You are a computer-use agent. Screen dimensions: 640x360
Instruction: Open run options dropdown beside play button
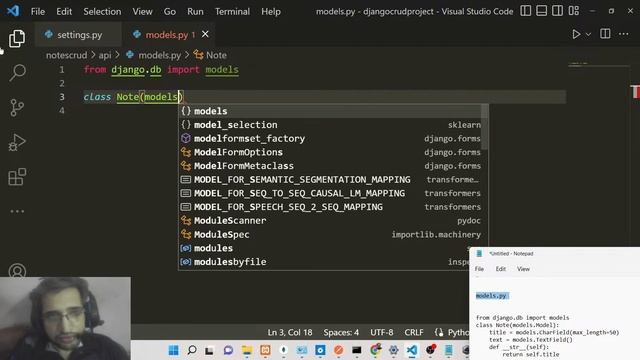[x=588, y=35]
